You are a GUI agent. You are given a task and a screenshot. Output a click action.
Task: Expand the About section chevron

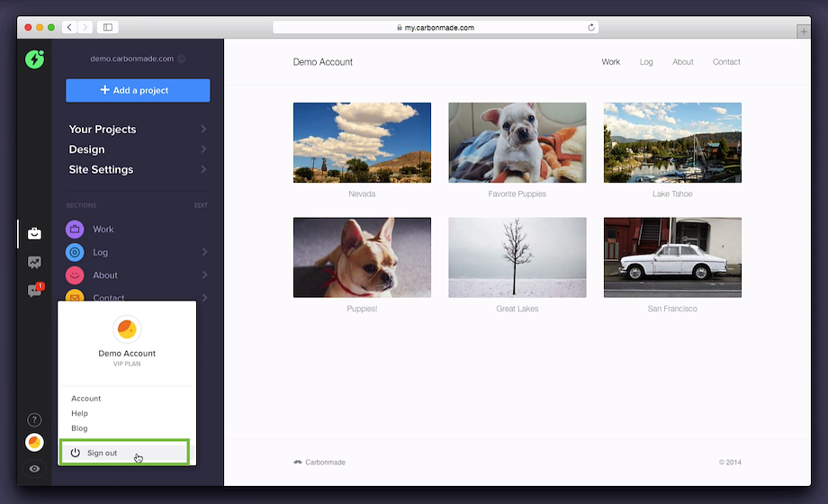(x=204, y=274)
